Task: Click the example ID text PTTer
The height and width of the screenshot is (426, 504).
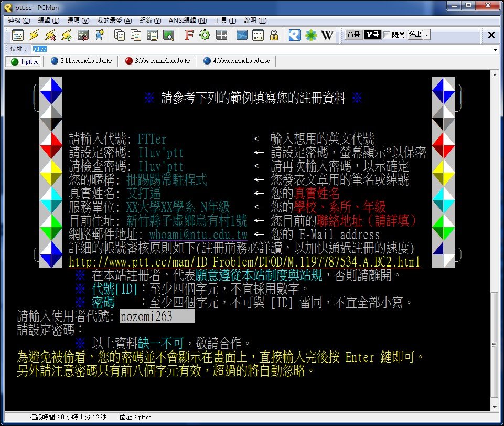Action: pos(152,139)
